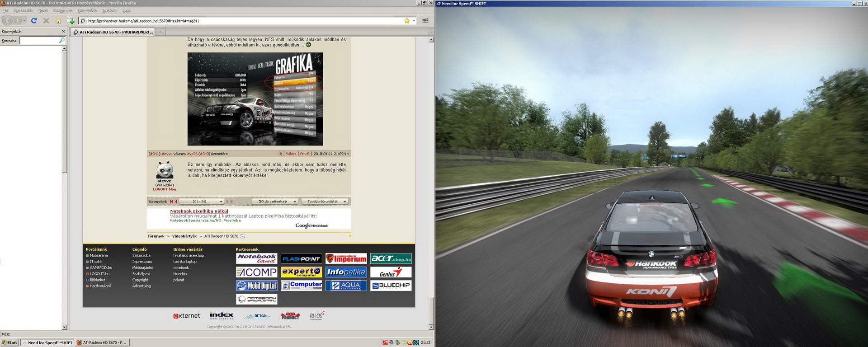868x347 pixels.
Task: Click the bookmarks sidebar scrollbar up arrow
Action: click(64, 48)
